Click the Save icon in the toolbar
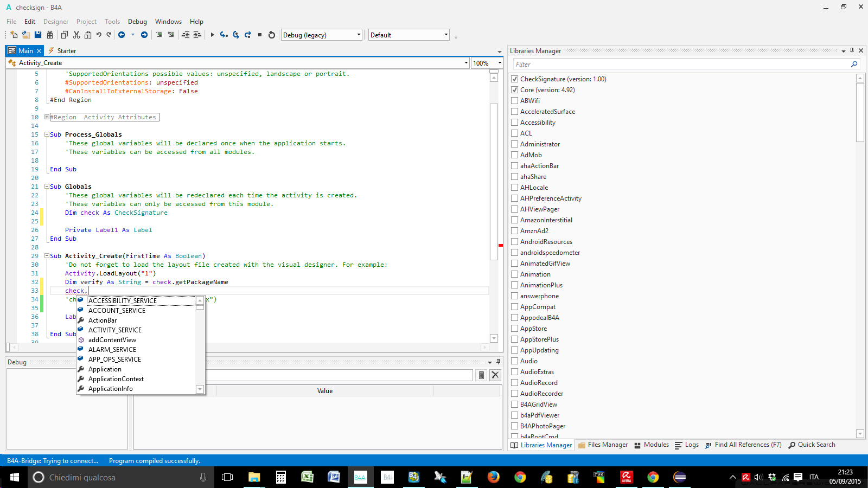Screen dimensions: 868x488 click(38, 35)
